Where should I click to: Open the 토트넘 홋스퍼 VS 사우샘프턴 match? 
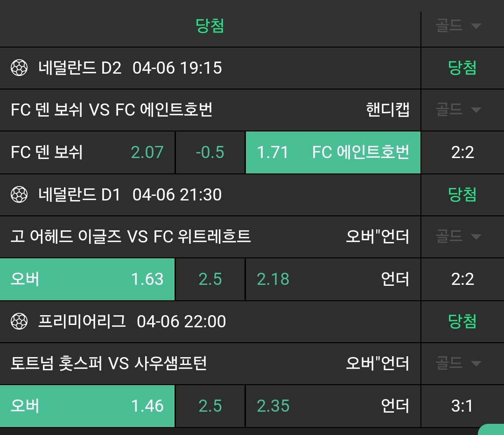(x=109, y=363)
